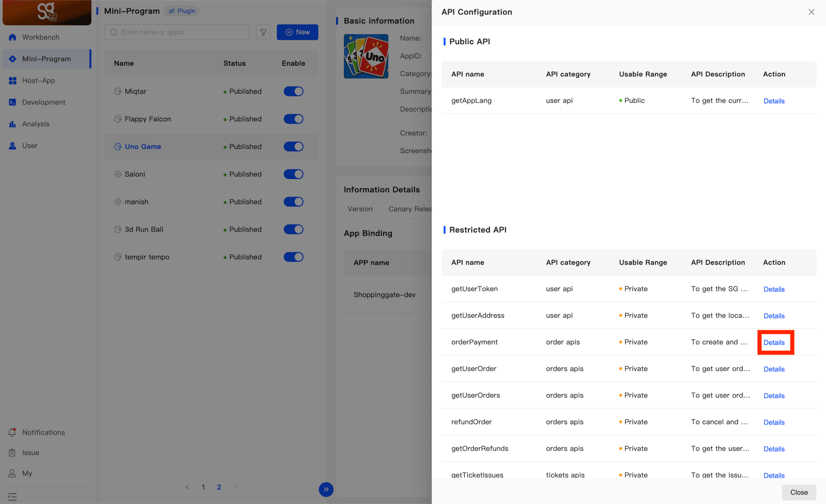Open the Issue clipboard icon
Image resolution: width=826 pixels, height=504 pixels.
[12, 452]
